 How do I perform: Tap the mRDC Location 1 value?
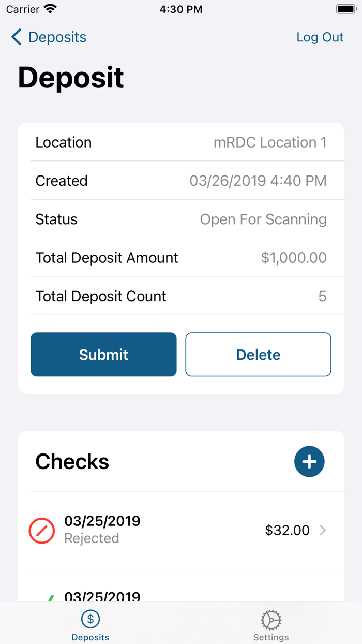(x=270, y=142)
